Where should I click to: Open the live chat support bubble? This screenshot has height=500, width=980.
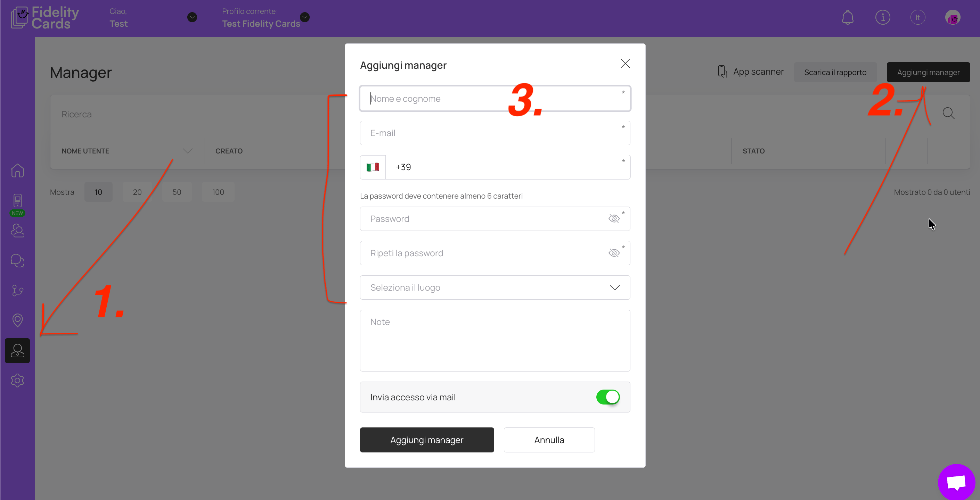[956, 482]
